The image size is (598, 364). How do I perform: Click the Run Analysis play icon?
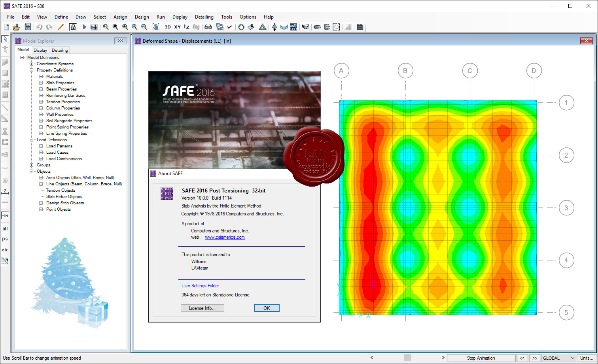tap(84, 27)
